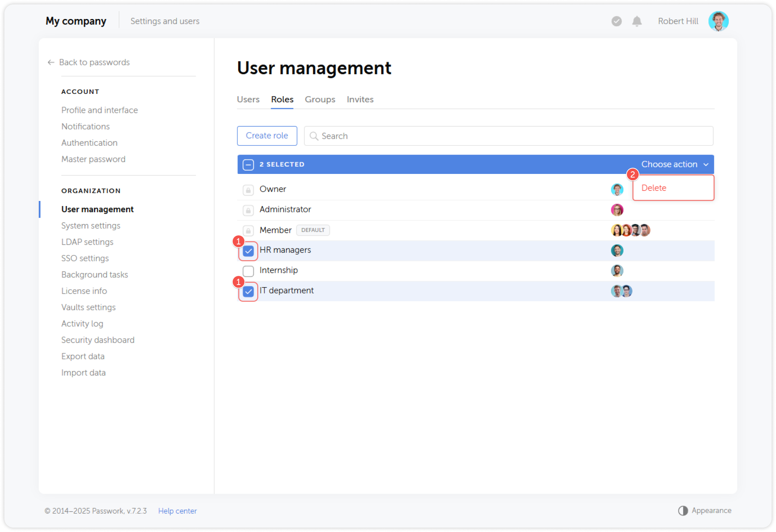Click the notifications bell icon
The height and width of the screenshot is (532, 776).
coord(637,21)
